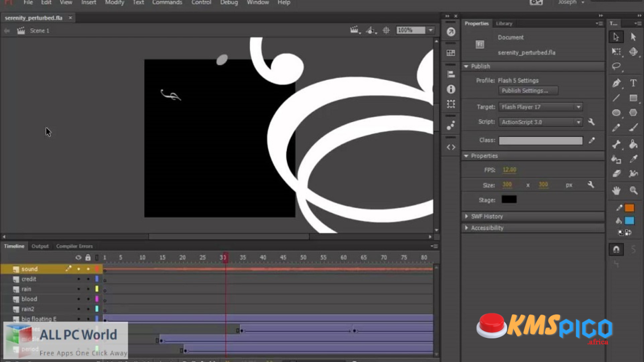Expand the SWF History section
644x362 pixels.
pyautogui.click(x=466, y=216)
